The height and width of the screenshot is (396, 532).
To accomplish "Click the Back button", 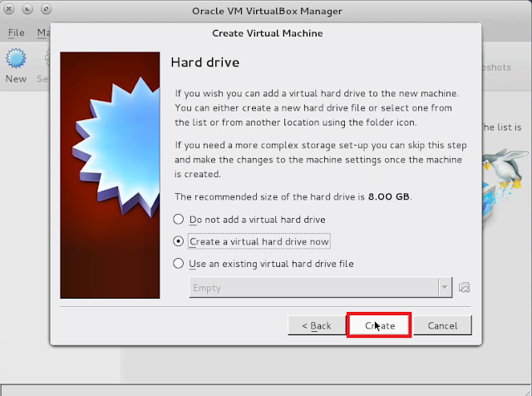I will 317,325.
